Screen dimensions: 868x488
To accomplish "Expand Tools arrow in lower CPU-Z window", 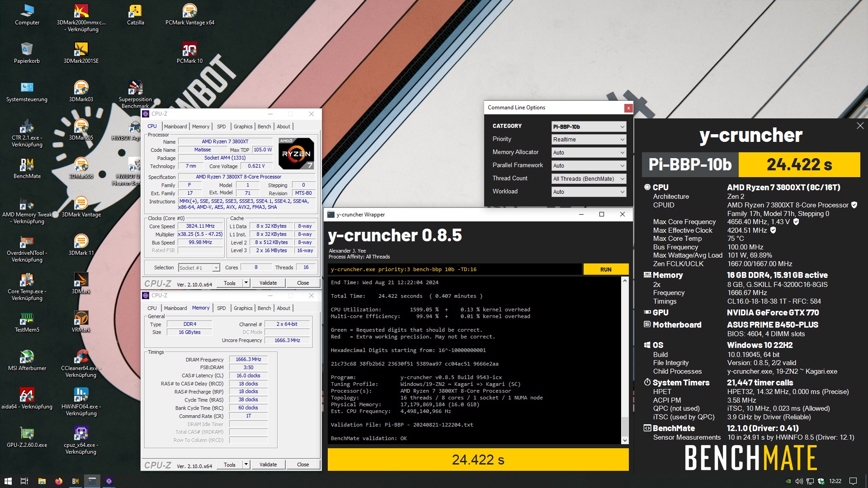I will pos(246,465).
